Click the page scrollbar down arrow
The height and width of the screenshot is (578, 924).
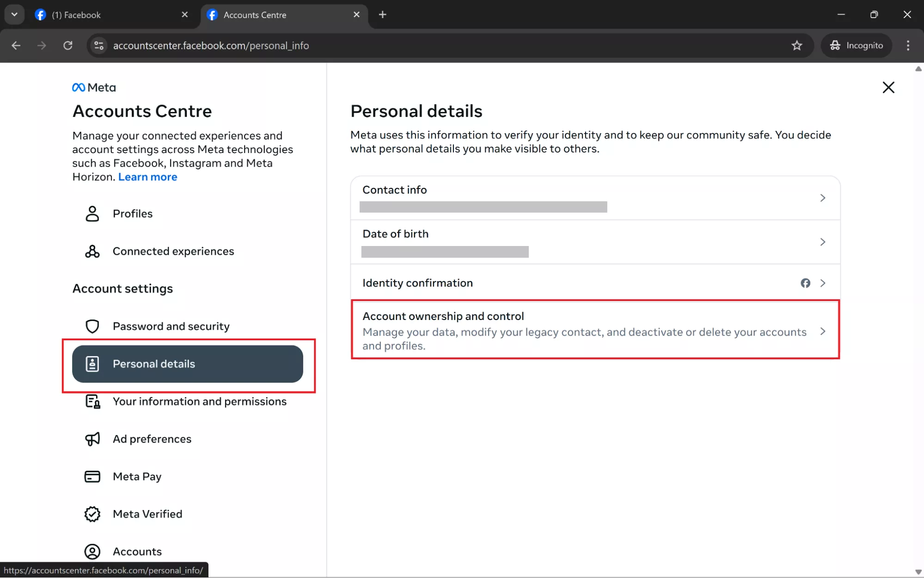coord(918,572)
